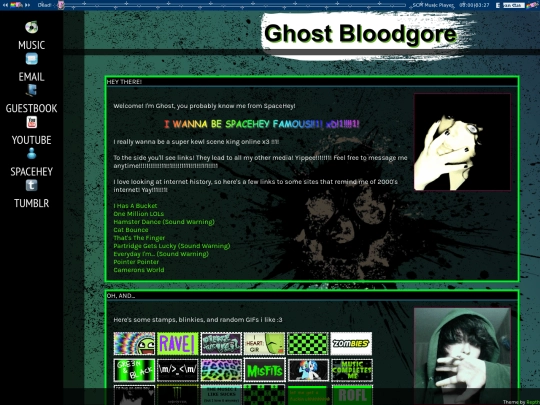Visit the YOUTUBE sidebar link
The height and width of the screenshot is (405, 540).
[31, 140]
